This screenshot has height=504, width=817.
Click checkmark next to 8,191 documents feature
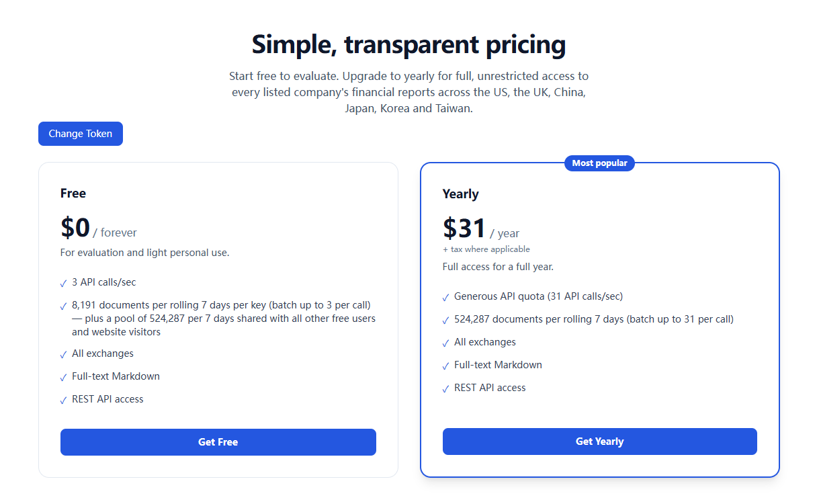click(x=63, y=306)
